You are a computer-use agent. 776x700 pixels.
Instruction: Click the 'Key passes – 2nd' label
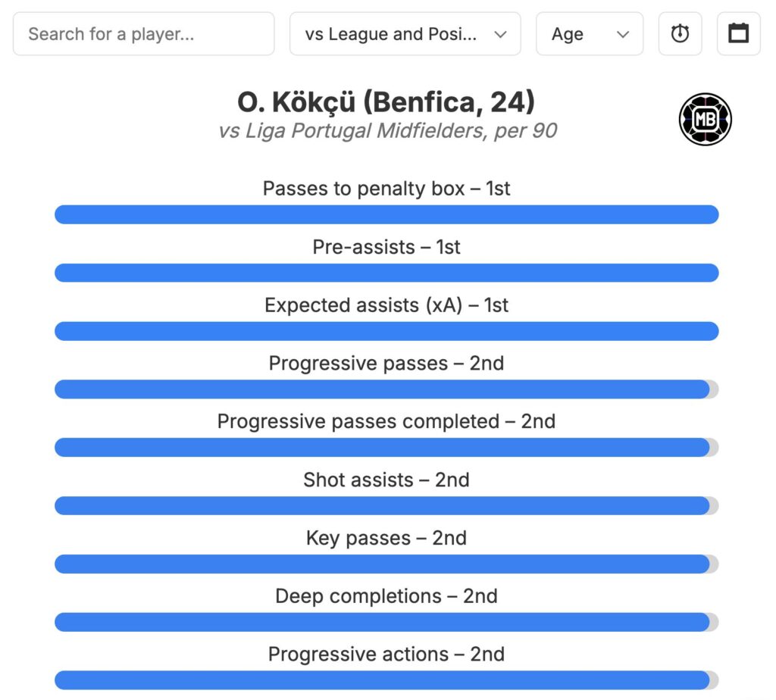386,538
